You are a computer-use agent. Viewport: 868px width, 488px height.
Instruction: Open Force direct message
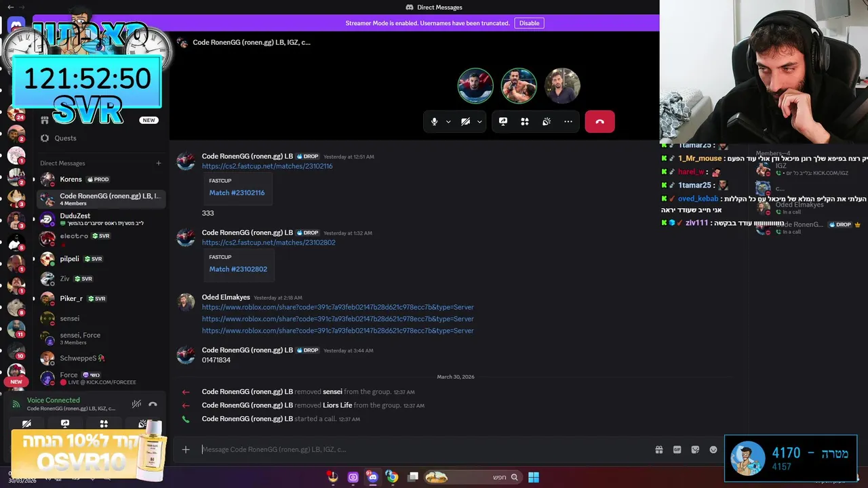pos(101,378)
